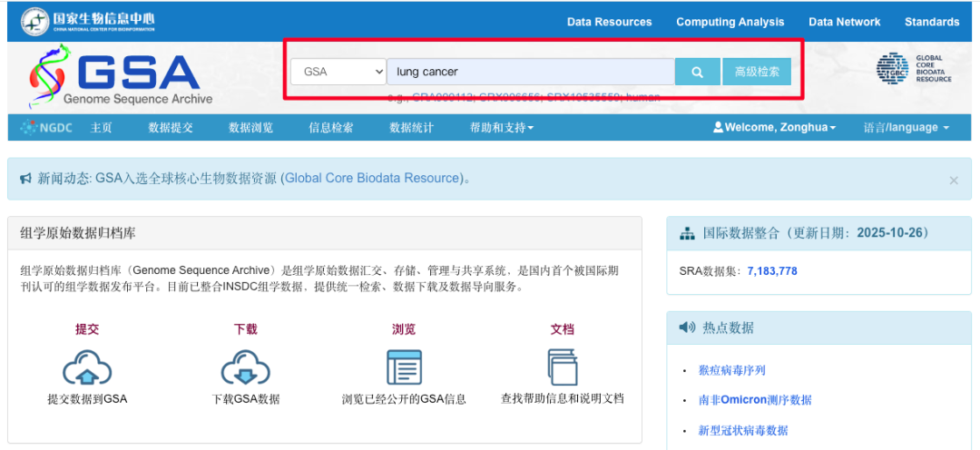Close the 新闻动态 news banner
The width and height of the screenshot is (980, 450).
click(953, 181)
